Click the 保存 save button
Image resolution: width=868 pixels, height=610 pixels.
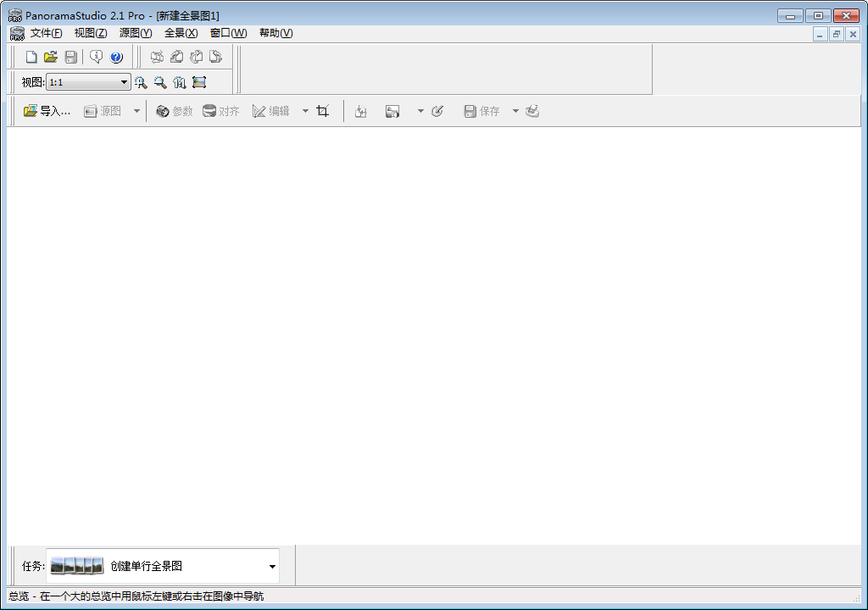[481, 111]
